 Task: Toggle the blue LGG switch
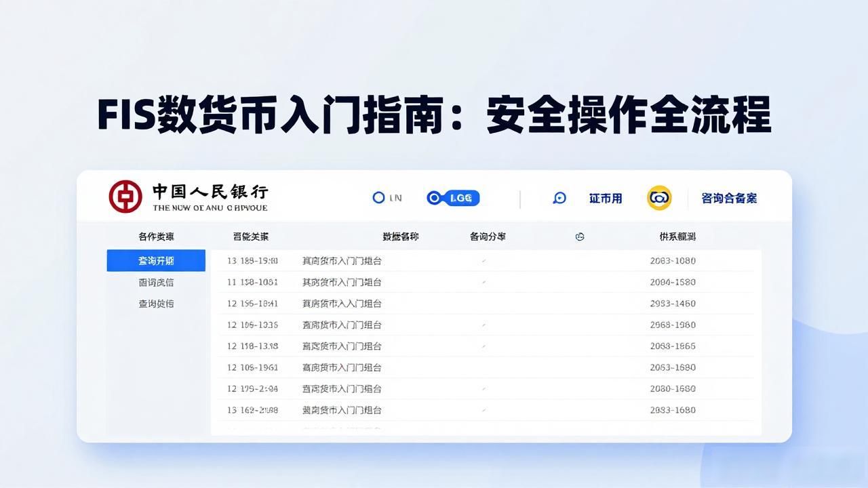pos(453,198)
